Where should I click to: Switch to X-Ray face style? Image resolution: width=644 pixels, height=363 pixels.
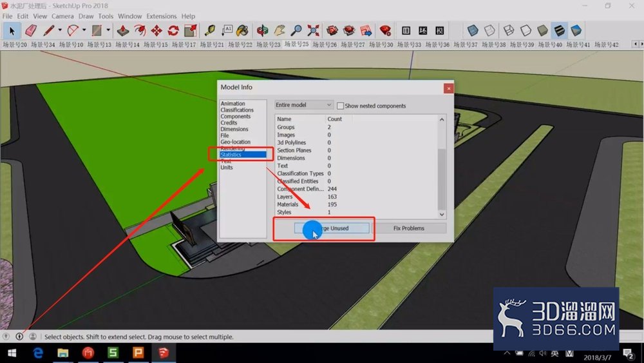pos(473,30)
